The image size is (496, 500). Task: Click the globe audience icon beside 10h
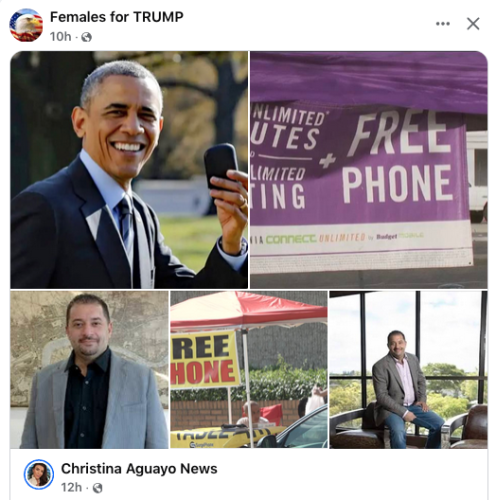[86, 37]
